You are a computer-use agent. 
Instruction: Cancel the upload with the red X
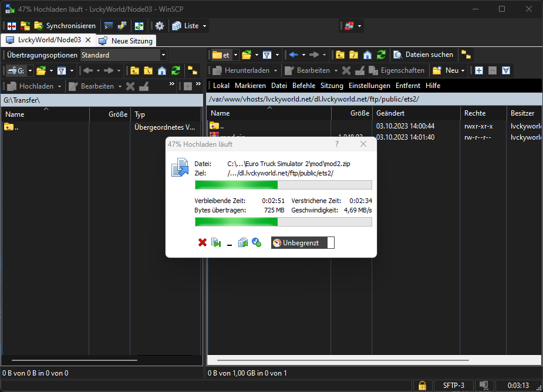[203, 242]
